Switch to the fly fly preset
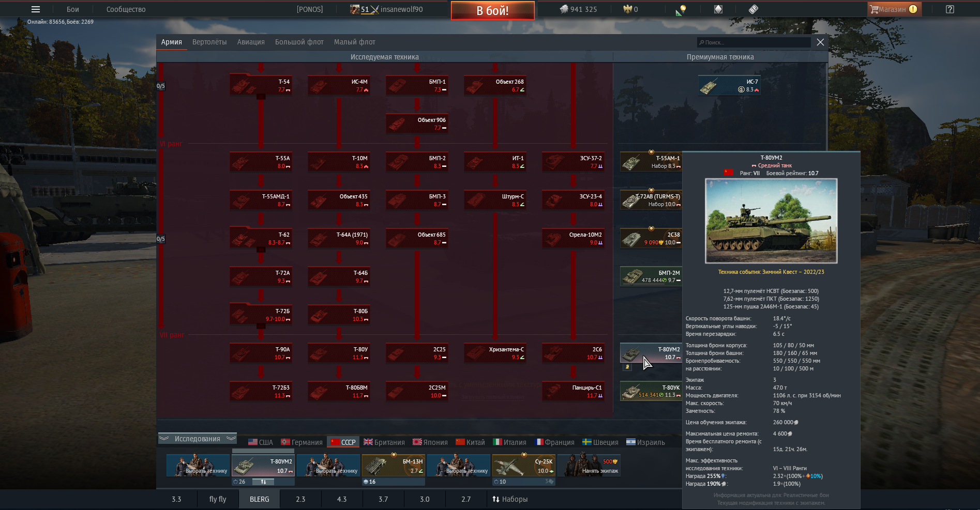The height and width of the screenshot is (510, 980). click(218, 499)
